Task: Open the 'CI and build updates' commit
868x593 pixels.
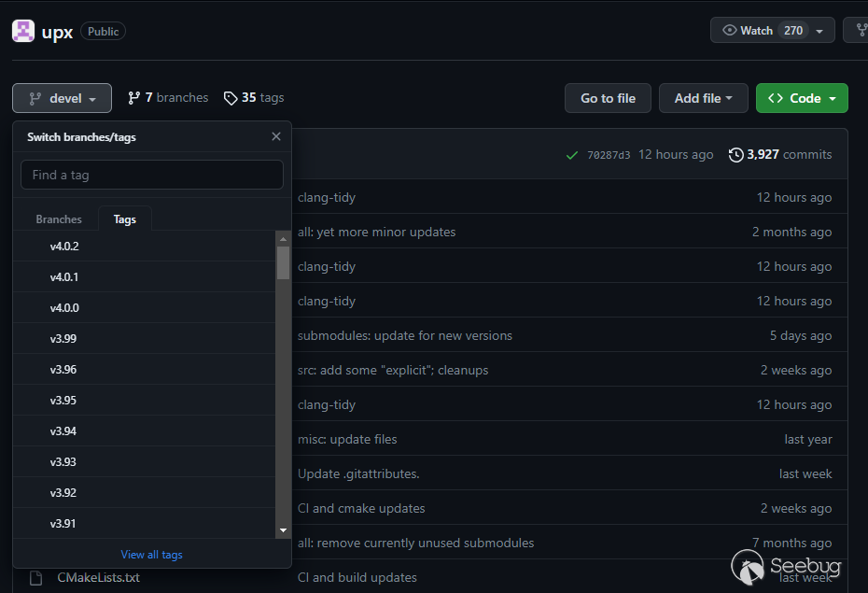Action: click(357, 577)
